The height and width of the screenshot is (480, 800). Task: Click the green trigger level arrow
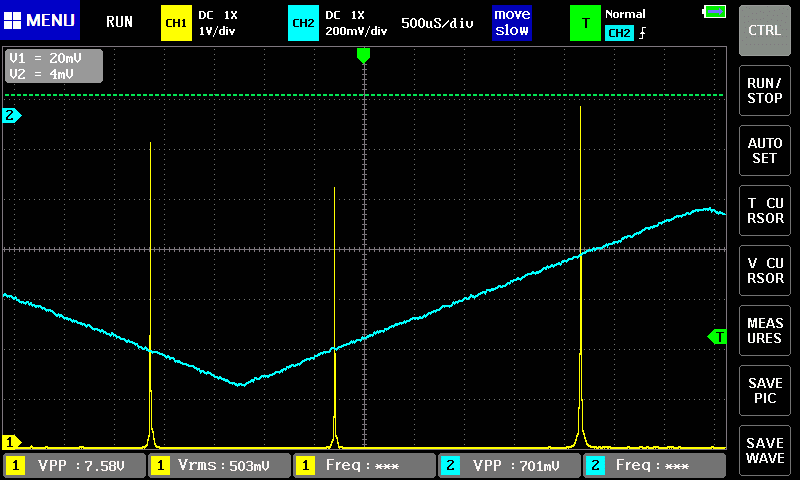[x=717, y=337]
